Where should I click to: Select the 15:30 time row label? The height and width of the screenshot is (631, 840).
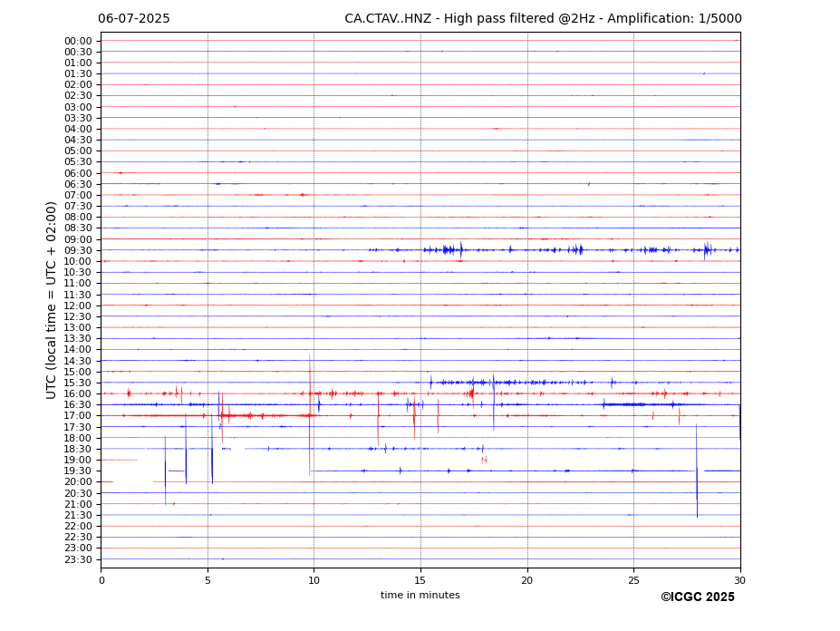click(x=78, y=383)
